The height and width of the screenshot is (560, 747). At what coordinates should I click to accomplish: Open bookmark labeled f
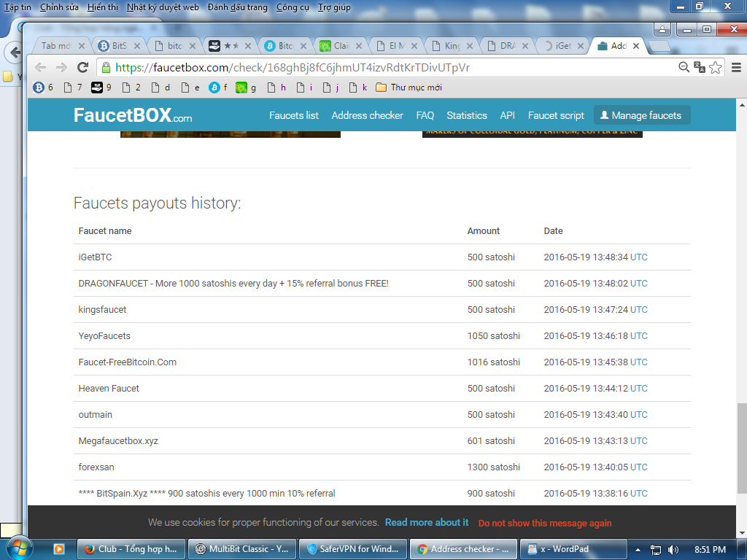218,87
